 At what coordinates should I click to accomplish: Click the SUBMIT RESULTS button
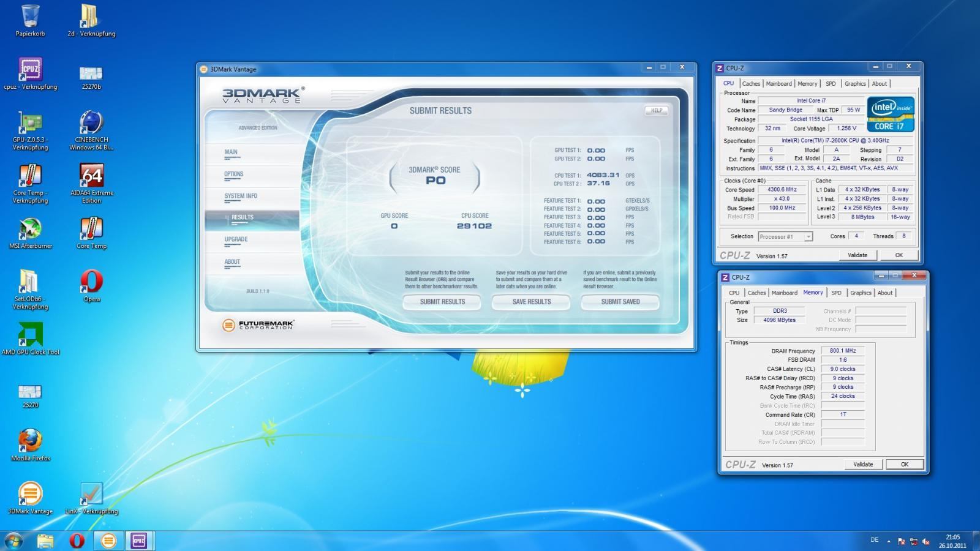click(x=442, y=302)
